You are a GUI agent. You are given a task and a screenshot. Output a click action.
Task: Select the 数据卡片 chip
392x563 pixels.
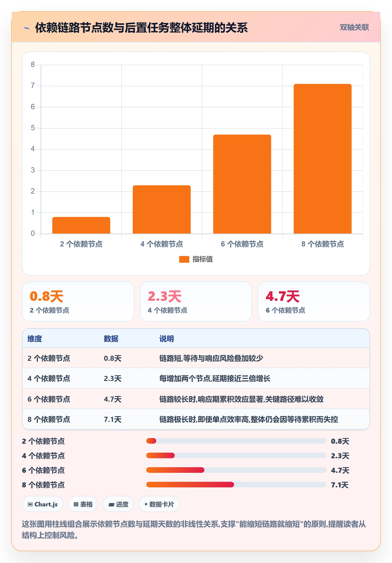point(159,504)
